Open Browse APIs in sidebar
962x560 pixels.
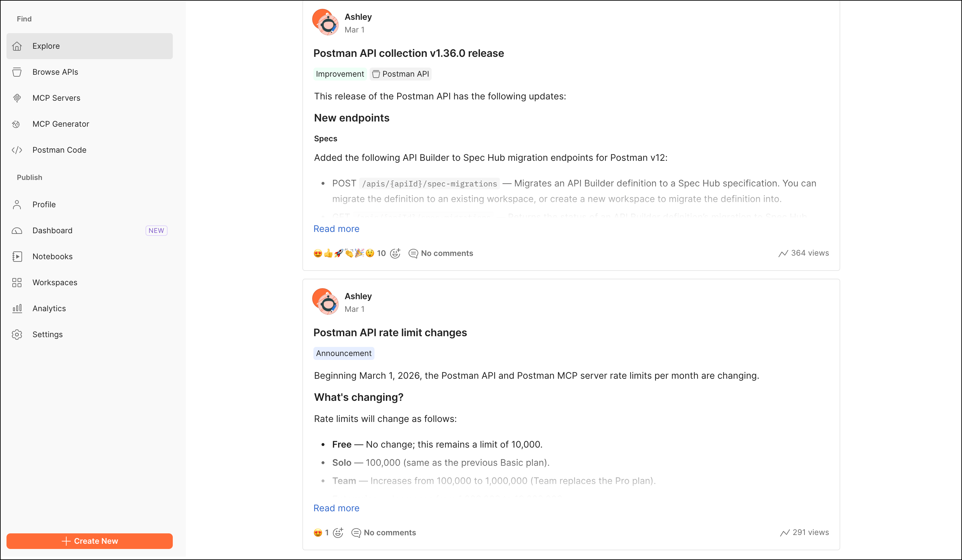(x=55, y=72)
